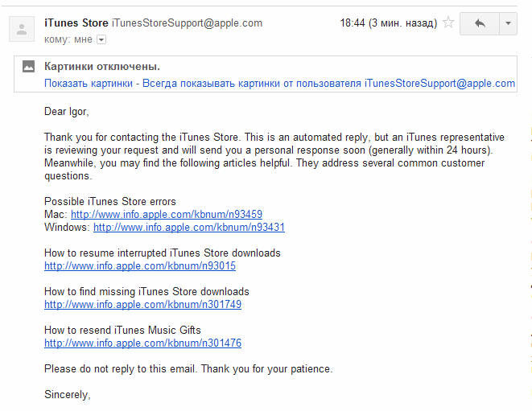Reply to the iTunes Store message
Screen dimensions: 532x411
coord(480,23)
